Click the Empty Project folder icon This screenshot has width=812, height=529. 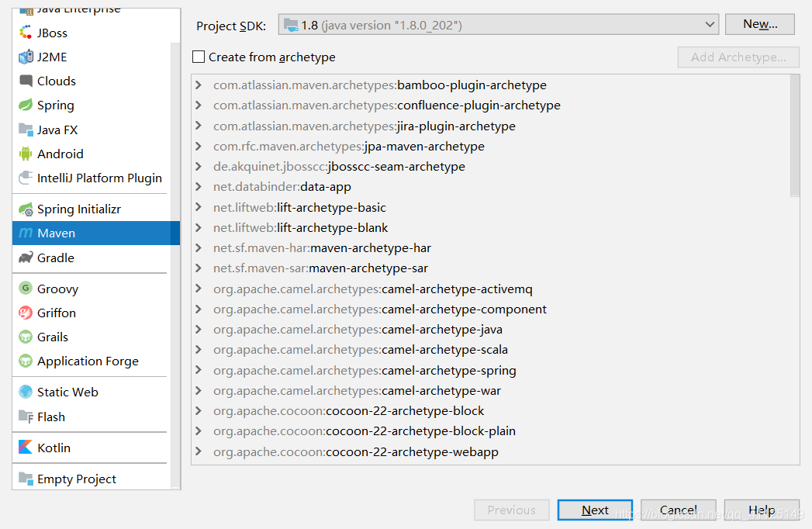(26, 479)
